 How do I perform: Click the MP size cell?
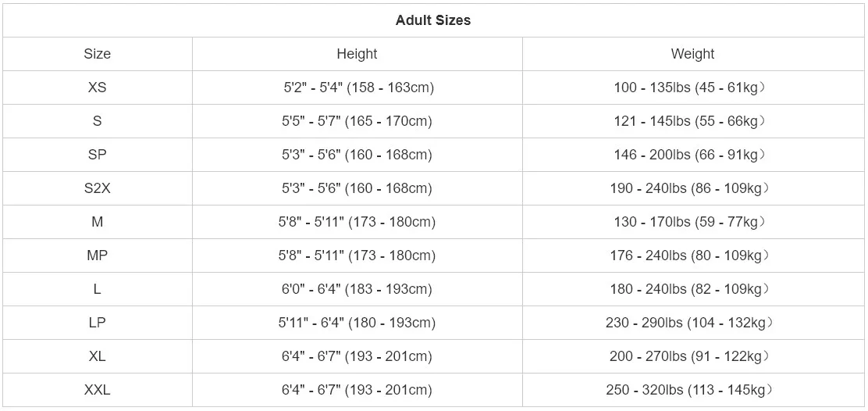coord(98,256)
